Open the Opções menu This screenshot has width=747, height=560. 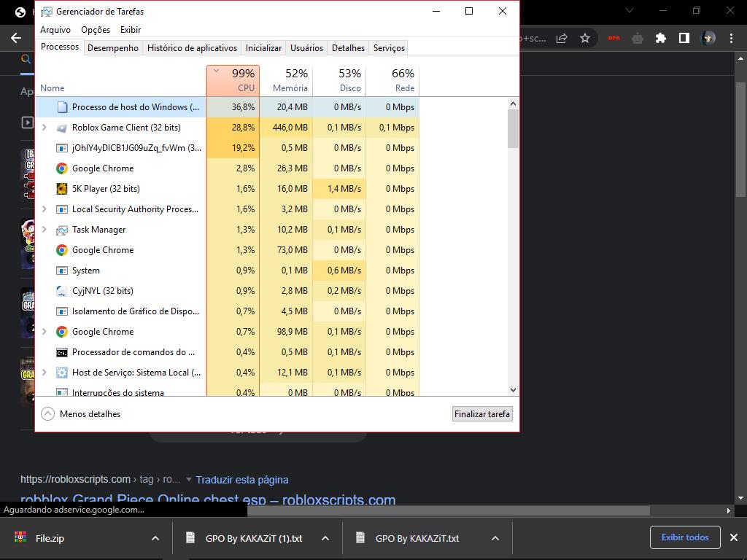click(96, 30)
